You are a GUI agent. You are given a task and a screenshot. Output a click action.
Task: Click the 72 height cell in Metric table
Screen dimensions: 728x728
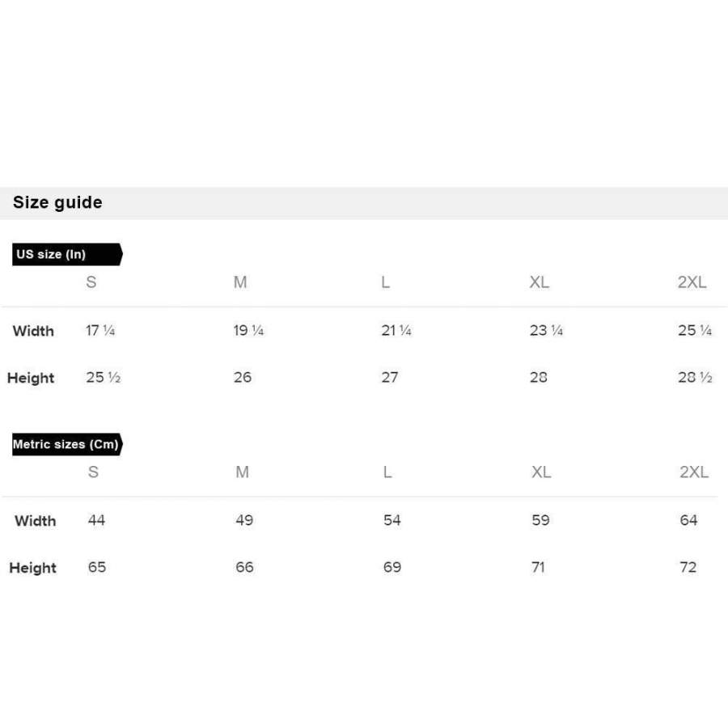688,567
